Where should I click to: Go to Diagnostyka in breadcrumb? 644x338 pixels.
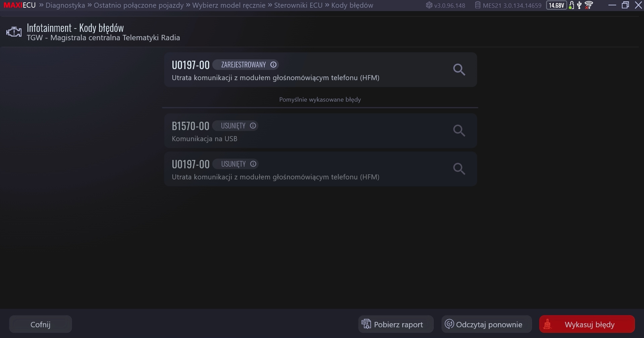(x=65, y=5)
